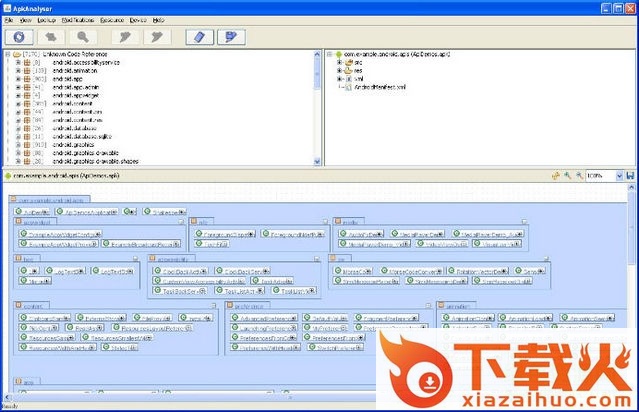Expand the xml node in the apk tree

339,79
